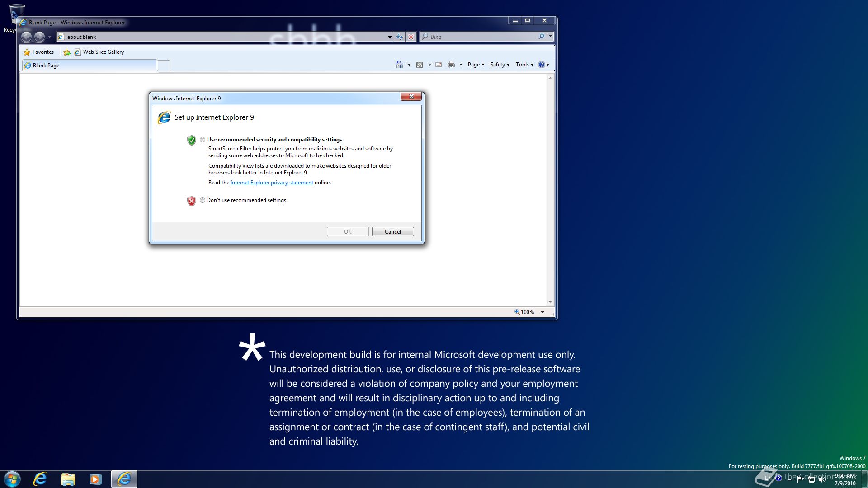Click the RSS Feeds icon
The image size is (868, 488).
pos(420,65)
